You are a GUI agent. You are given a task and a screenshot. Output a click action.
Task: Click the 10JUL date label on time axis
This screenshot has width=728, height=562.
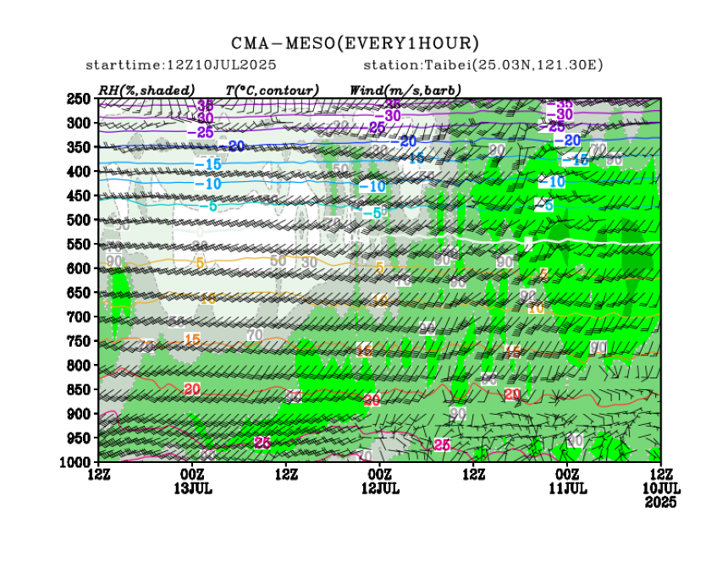pyautogui.click(x=661, y=488)
